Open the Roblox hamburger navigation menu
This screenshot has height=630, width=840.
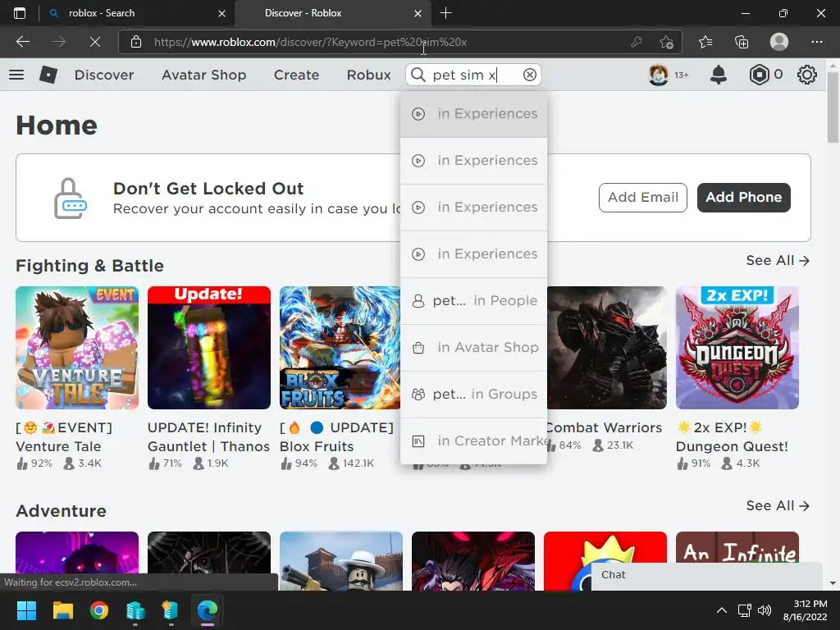(x=16, y=75)
